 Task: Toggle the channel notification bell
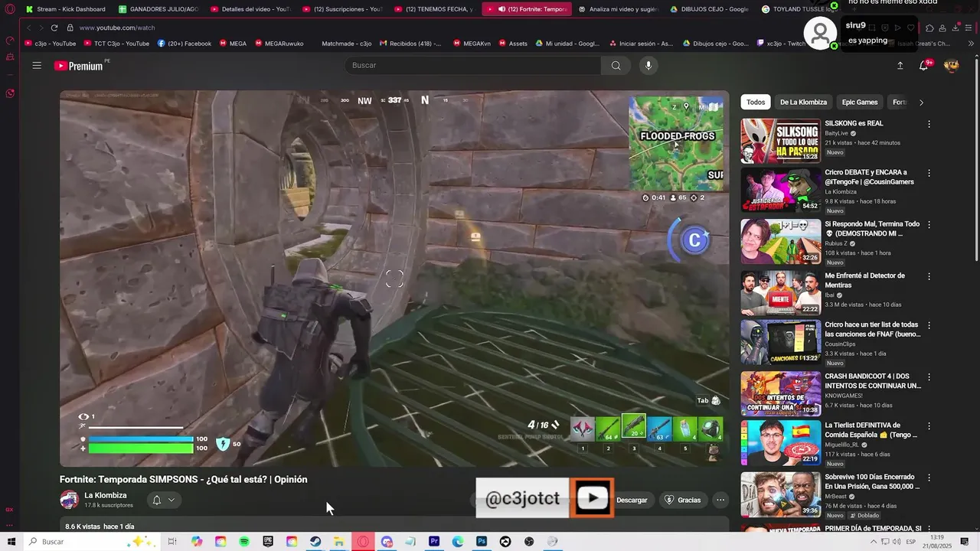point(157,500)
